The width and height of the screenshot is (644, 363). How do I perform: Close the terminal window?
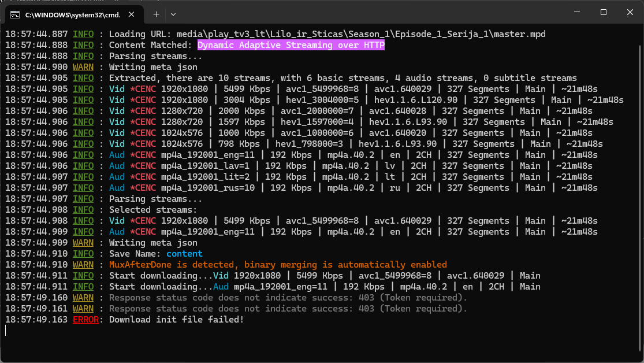(630, 12)
